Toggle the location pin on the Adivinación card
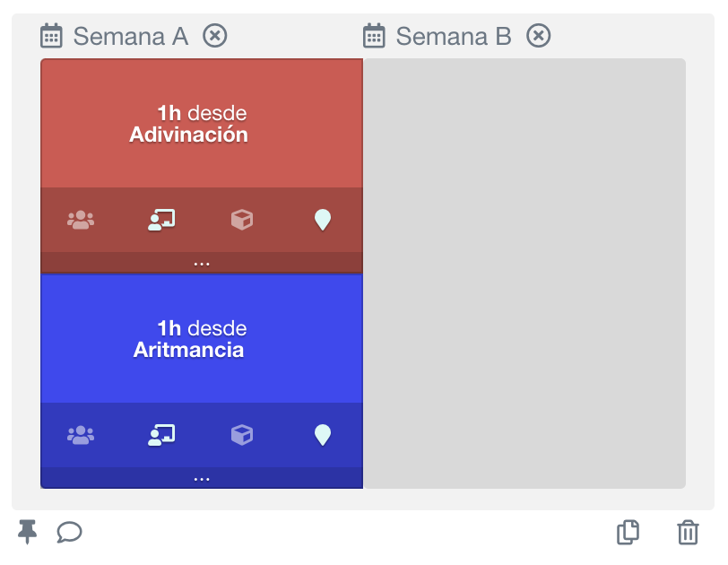 click(323, 220)
